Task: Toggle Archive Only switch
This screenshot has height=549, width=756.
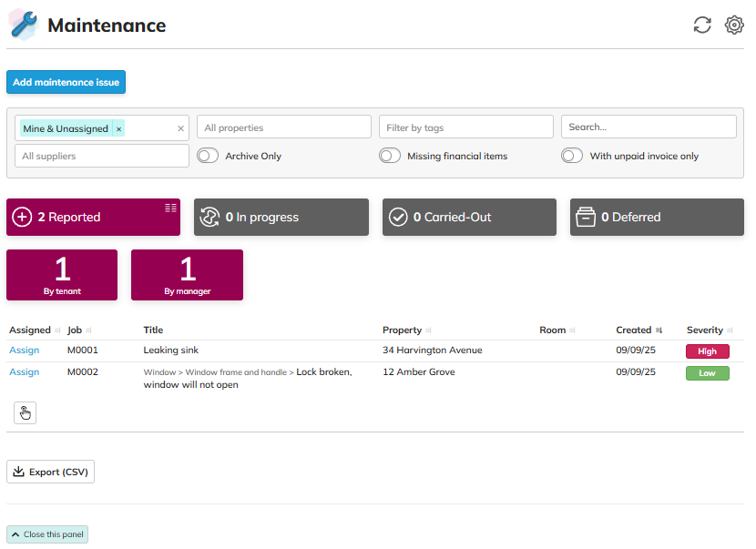Action: [208, 156]
